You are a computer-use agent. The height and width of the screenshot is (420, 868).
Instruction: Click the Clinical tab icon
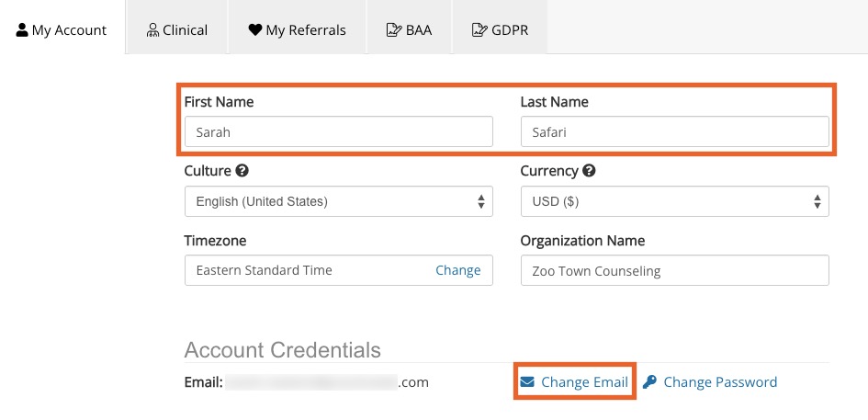click(152, 30)
